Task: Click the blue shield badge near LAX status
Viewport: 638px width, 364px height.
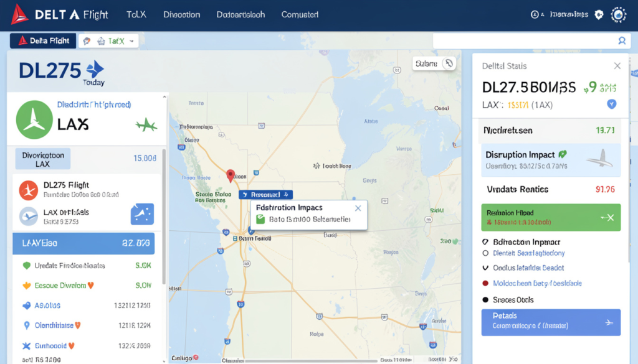Action: 612,104
